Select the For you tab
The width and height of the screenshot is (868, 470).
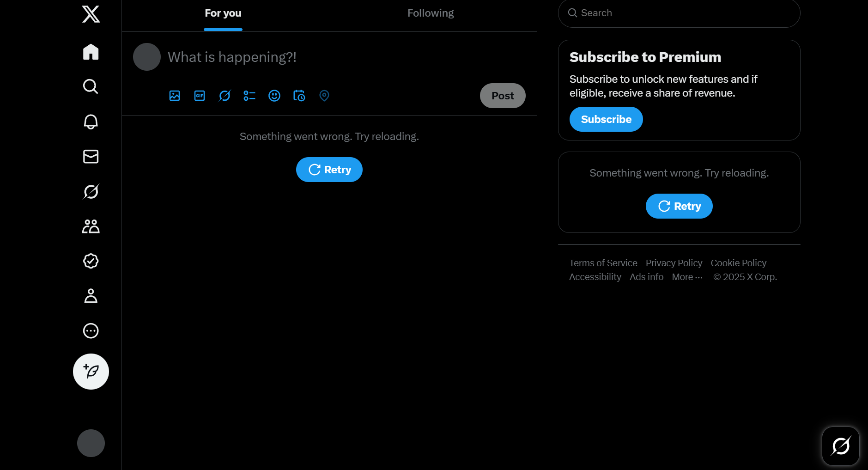coord(223,13)
